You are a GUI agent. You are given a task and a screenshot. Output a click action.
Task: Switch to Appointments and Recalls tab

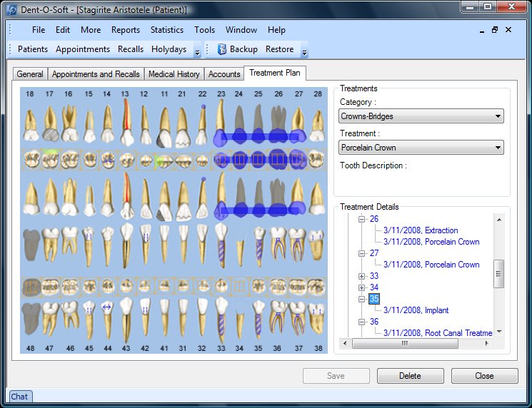point(96,74)
